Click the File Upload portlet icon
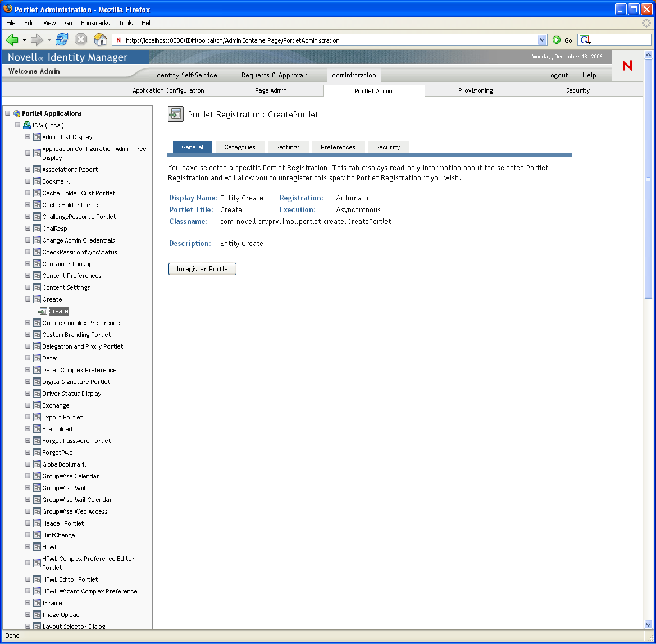The width and height of the screenshot is (656, 644). pos(37,429)
